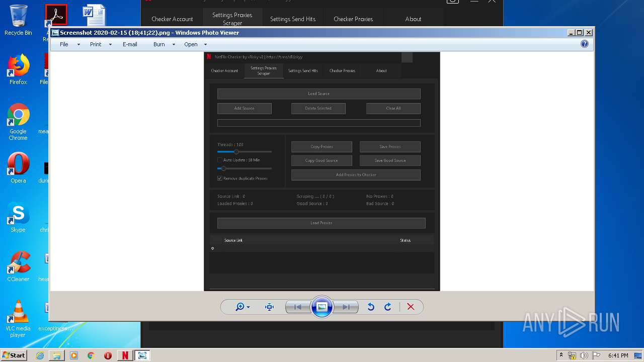This screenshot has height=362, width=644.
Task: Switch to Checker Account tab in background window
Action: [x=172, y=19]
